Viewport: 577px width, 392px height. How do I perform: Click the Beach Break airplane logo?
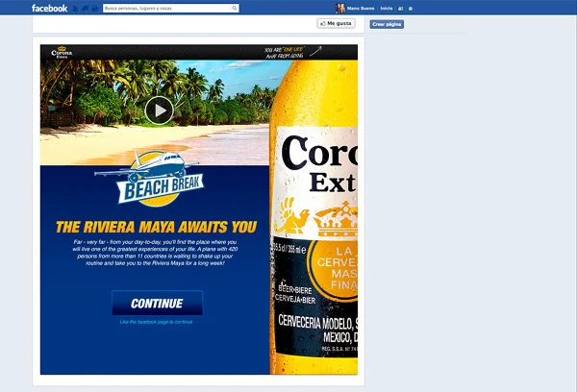click(x=149, y=178)
